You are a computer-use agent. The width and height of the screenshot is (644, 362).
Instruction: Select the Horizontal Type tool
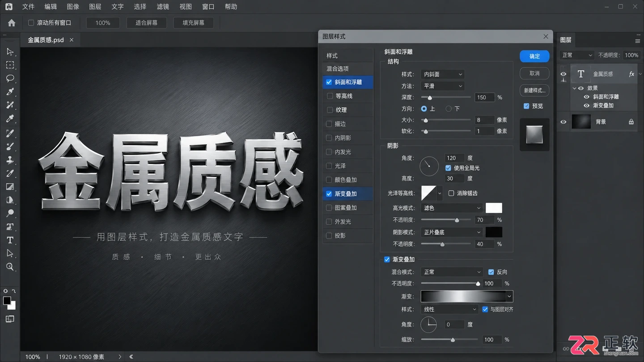pyautogui.click(x=10, y=240)
